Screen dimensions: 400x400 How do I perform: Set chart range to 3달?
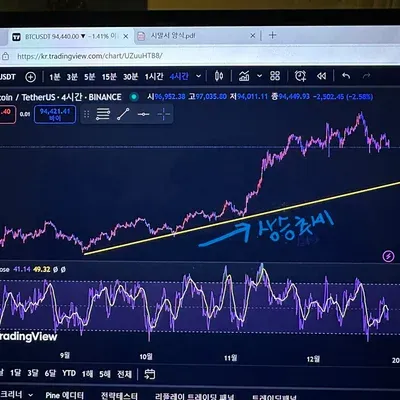[x=33, y=373]
